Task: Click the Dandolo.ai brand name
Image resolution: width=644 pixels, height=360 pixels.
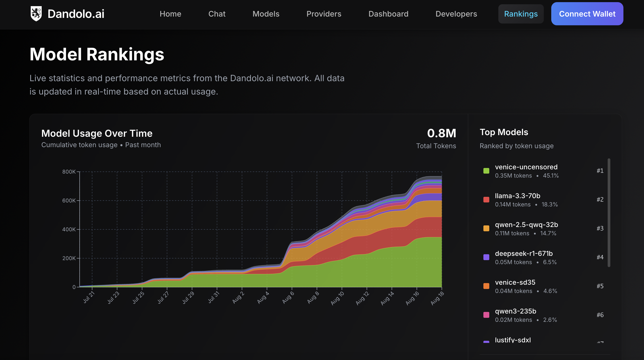Action: (x=76, y=14)
